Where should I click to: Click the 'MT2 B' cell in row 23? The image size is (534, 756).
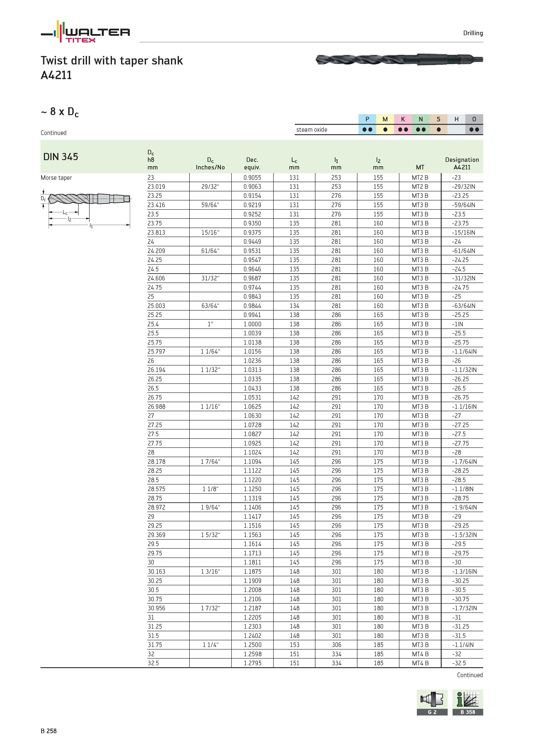click(420, 178)
